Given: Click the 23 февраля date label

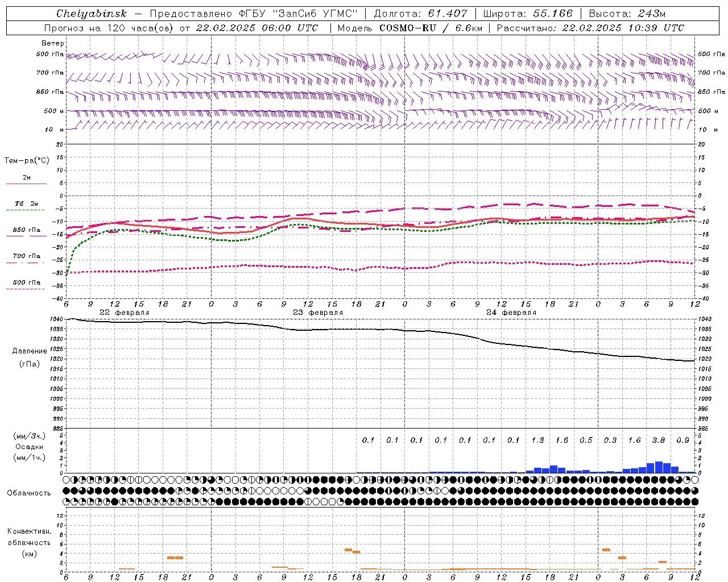Looking at the screenshot, I should pyautogui.click(x=318, y=313).
